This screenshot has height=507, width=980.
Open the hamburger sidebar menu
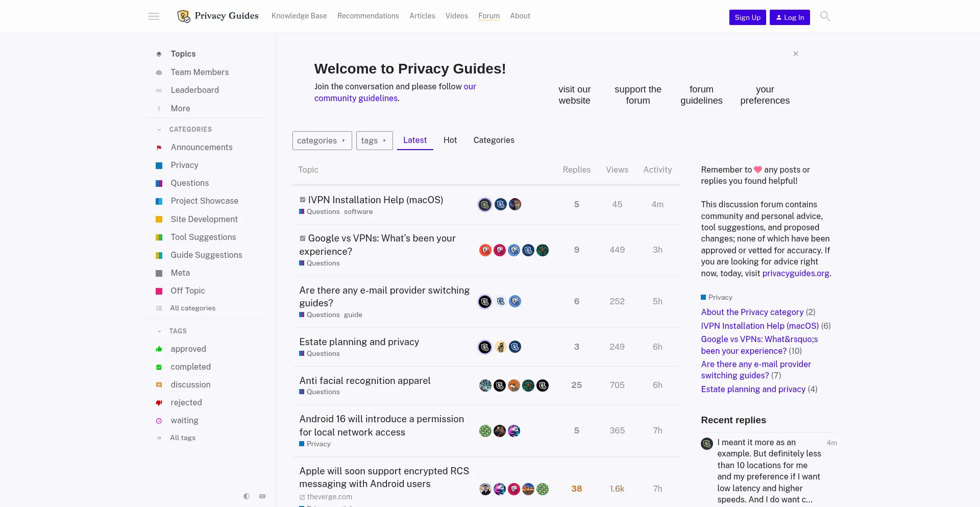[x=154, y=16]
